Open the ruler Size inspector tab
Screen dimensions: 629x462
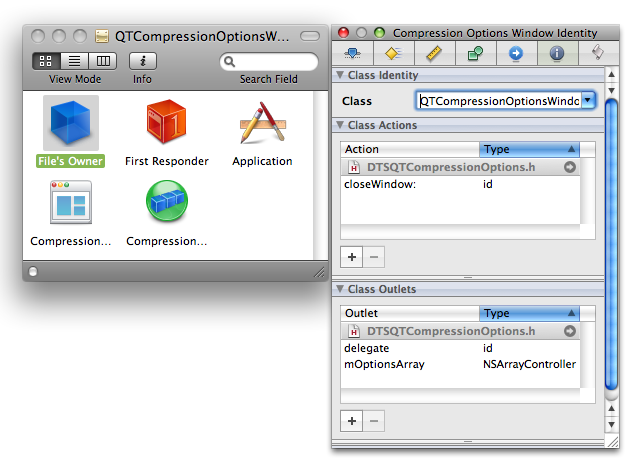tap(433, 54)
